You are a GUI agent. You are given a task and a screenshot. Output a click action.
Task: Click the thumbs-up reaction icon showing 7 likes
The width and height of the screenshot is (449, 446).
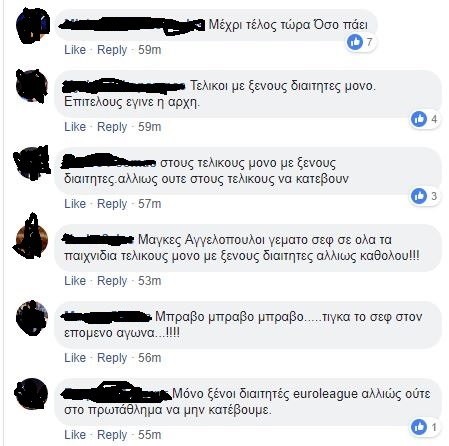click(355, 42)
